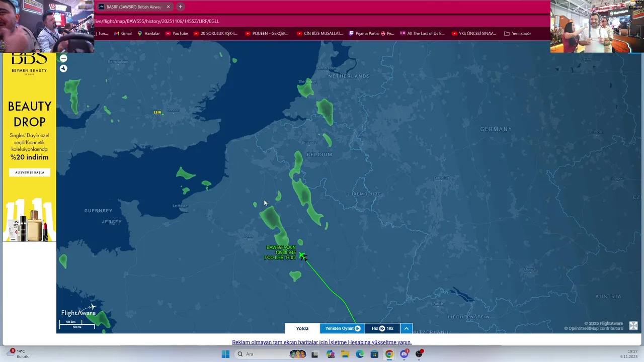
Task: Click the AUSTRIA label on map
Action: pyautogui.click(x=608, y=297)
